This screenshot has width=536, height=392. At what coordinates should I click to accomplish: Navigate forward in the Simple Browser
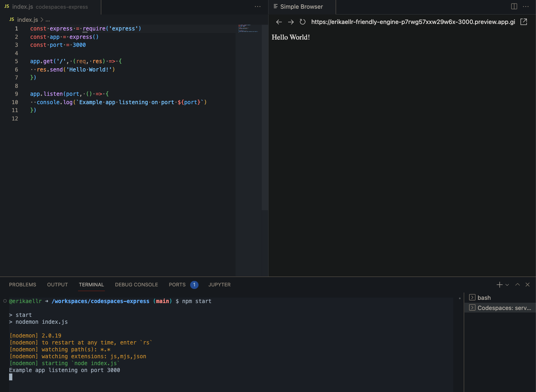point(291,22)
